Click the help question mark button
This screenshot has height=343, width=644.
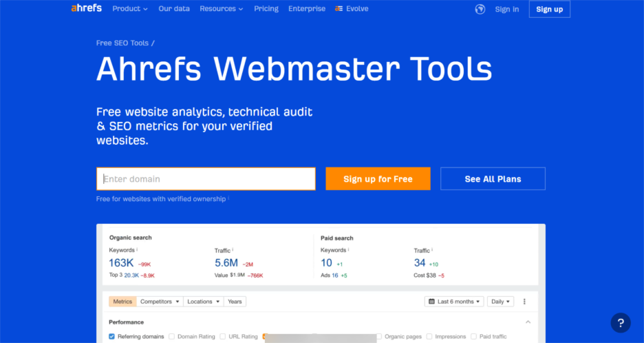[x=620, y=322]
